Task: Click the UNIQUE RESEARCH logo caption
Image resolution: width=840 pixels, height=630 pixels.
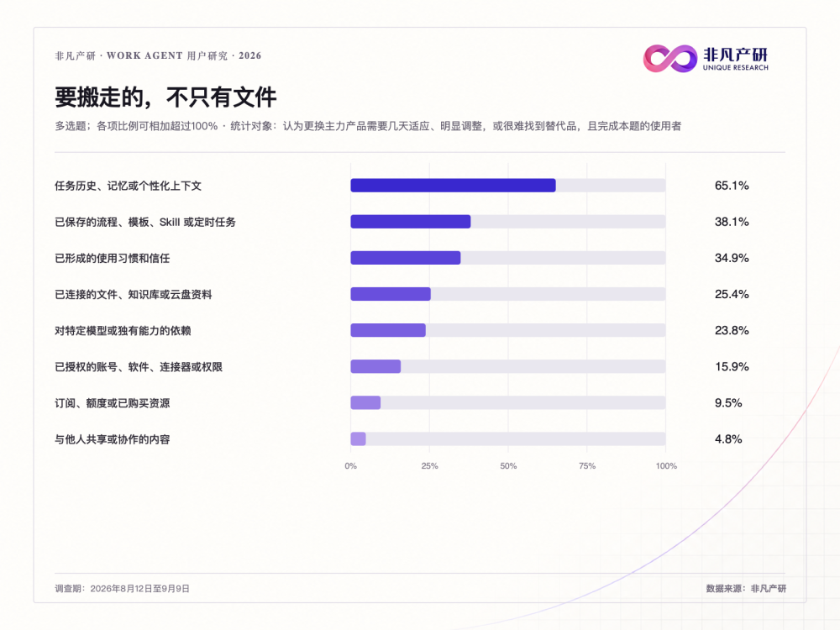Action: tap(736, 68)
